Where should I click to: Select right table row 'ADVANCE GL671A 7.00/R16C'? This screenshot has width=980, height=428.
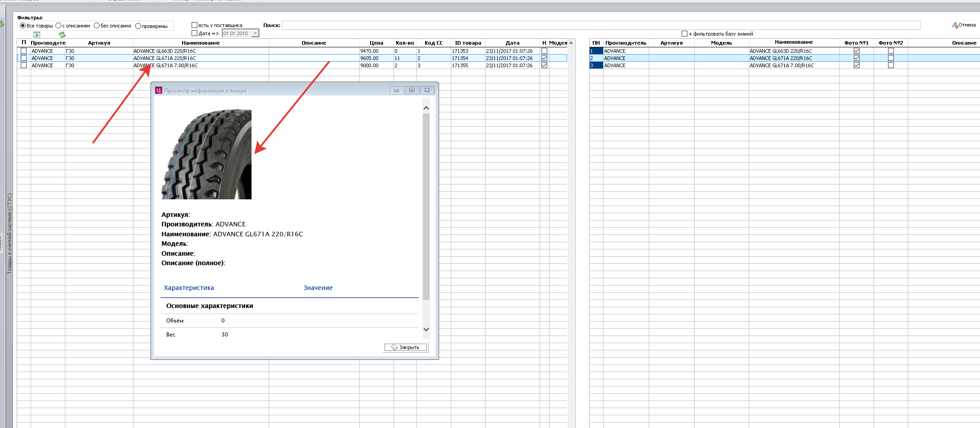click(x=784, y=65)
